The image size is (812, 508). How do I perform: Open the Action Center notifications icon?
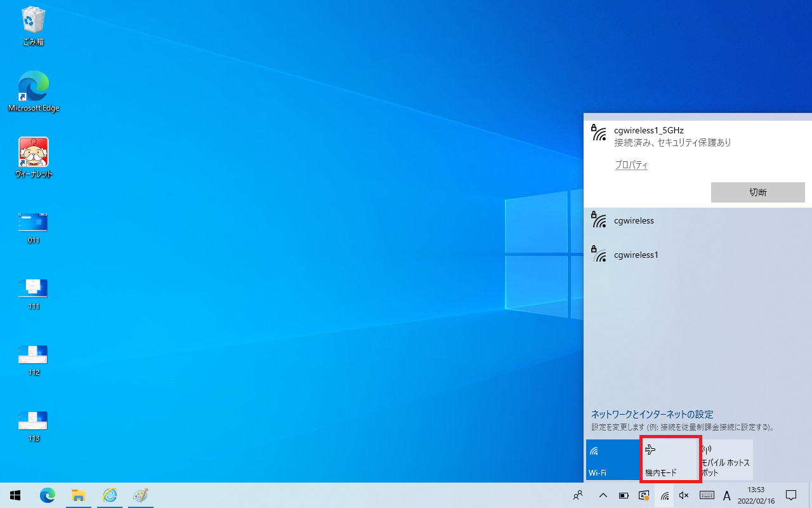point(791,495)
